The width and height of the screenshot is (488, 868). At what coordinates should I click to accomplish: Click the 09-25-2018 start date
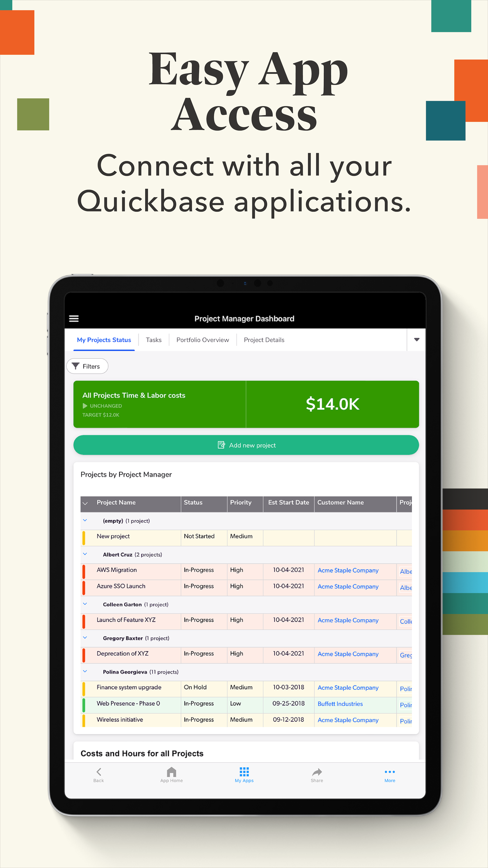288,703
